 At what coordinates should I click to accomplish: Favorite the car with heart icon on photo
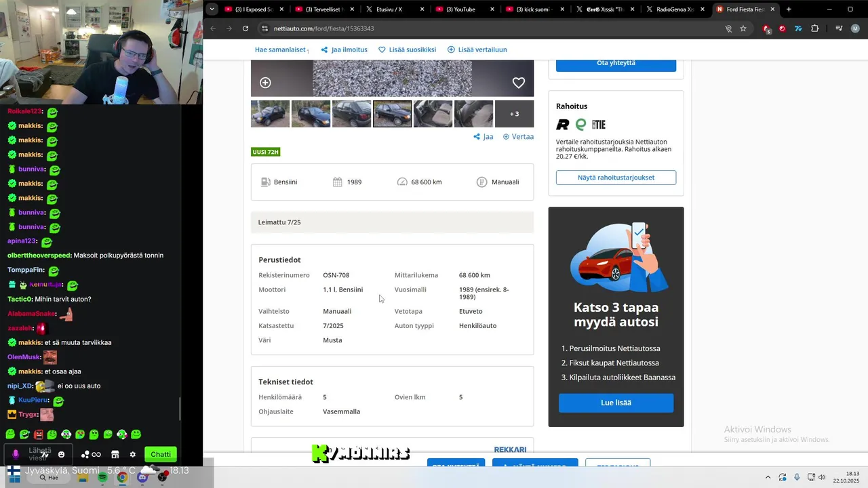tap(519, 83)
